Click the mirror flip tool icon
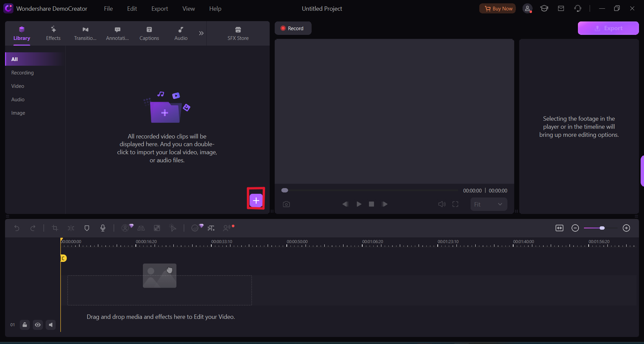Viewport: 644px width, 344px height. [x=141, y=228]
